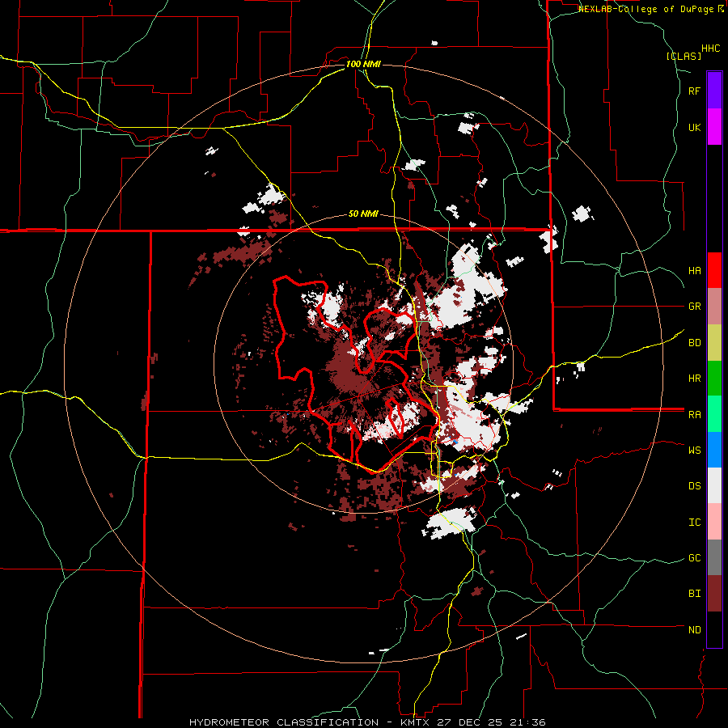Click the DS dry snow white swatch
Viewport: 728px width, 728px height.
click(x=714, y=485)
